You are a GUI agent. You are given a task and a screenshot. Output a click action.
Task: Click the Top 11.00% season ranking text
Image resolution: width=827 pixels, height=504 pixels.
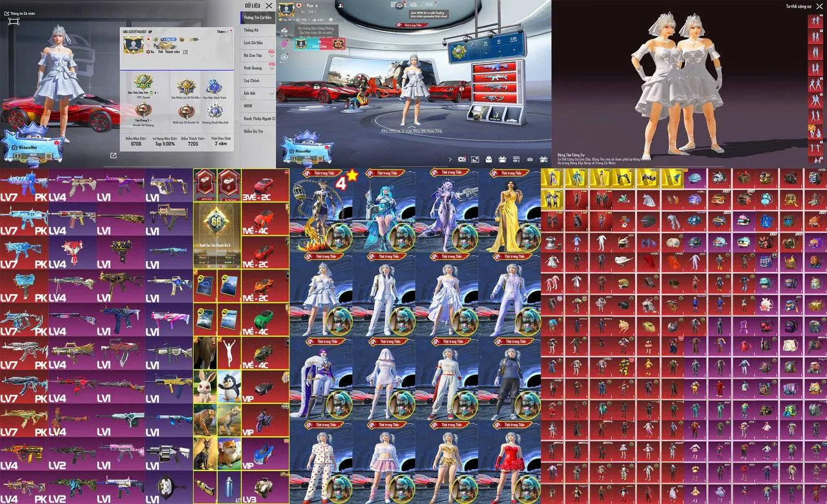tap(163, 144)
